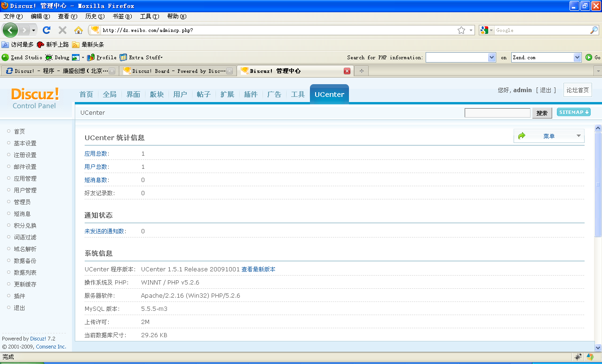The height and width of the screenshot is (364, 602).
Task: Click the site favicon in the address bar
Action: (95, 30)
